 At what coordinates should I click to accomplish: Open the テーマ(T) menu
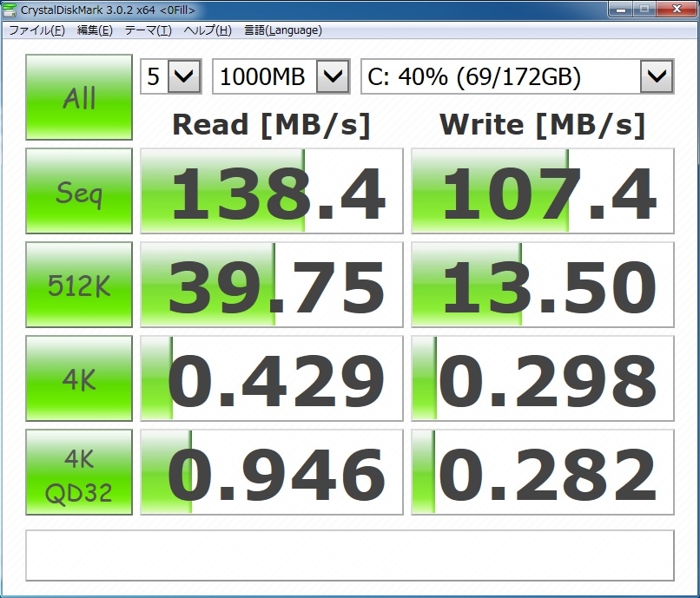coord(149,30)
